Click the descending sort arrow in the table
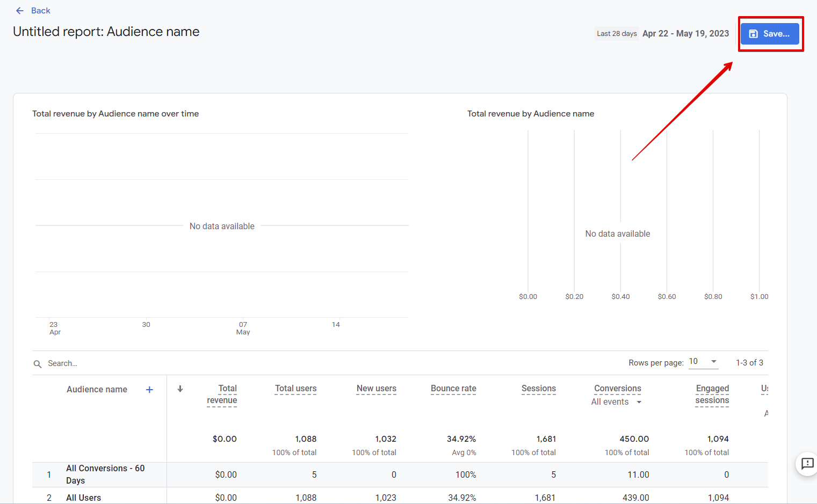Image resolution: width=817 pixels, height=504 pixels. click(180, 389)
